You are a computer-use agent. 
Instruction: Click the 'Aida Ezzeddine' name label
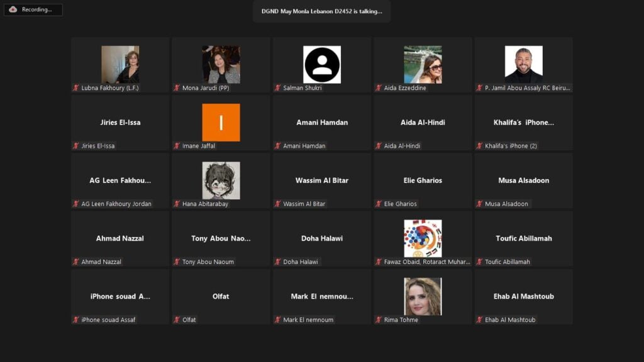pyautogui.click(x=405, y=88)
